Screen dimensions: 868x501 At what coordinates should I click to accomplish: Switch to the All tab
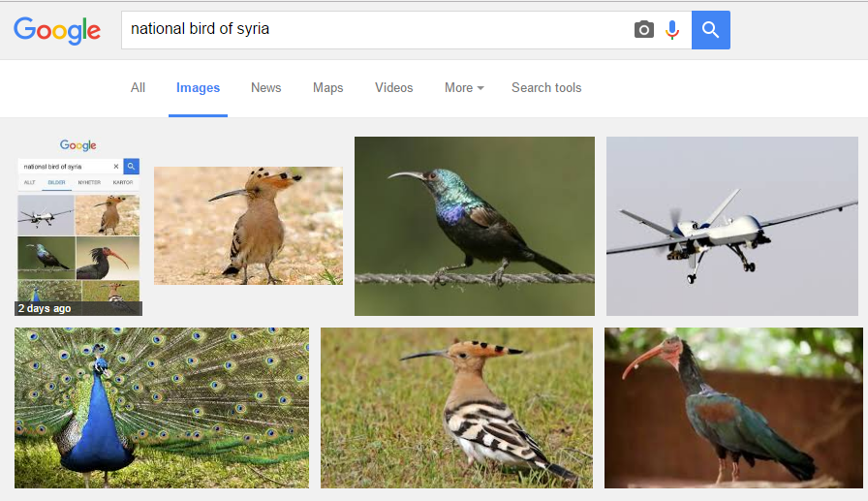coord(138,88)
